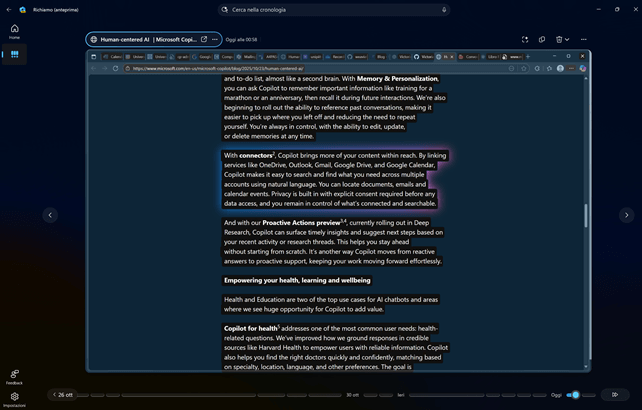The width and height of the screenshot is (642, 410).
Task: Click the Ieri marker on timeline
Action: coord(400,395)
